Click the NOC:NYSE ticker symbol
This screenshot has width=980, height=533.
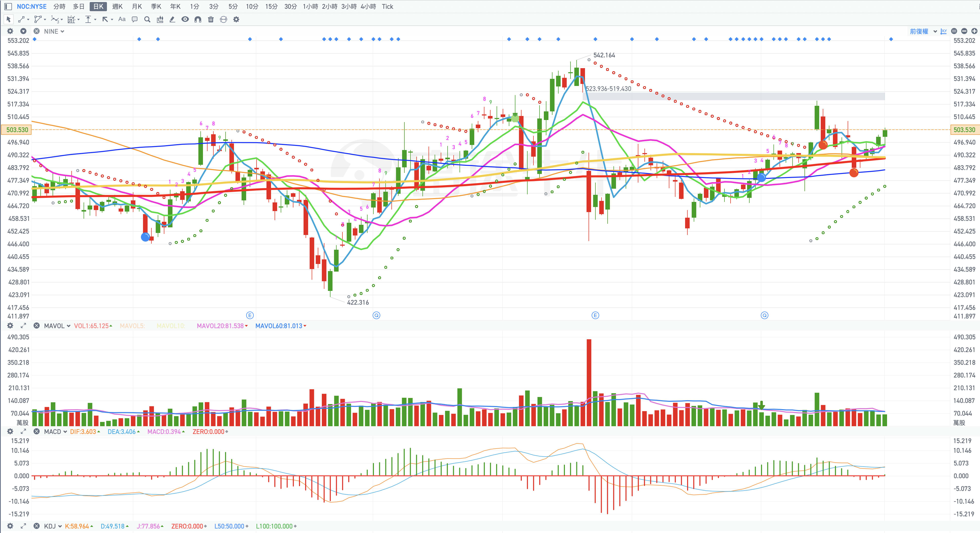pyautogui.click(x=31, y=6)
